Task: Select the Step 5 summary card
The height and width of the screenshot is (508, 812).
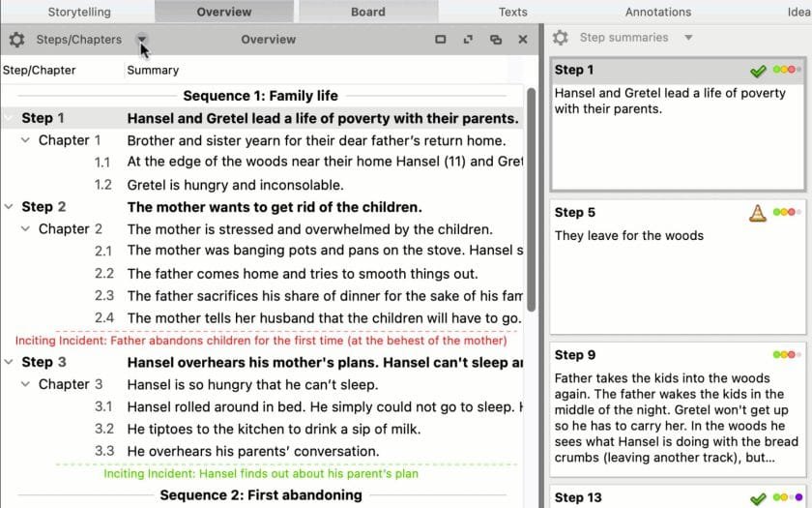Action: tap(677, 261)
